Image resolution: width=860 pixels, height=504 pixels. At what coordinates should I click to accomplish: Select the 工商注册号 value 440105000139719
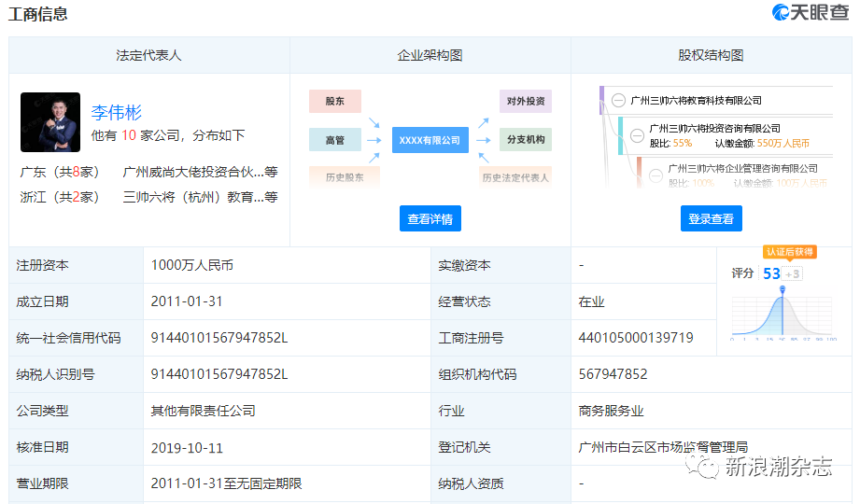click(x=636, y=338)
